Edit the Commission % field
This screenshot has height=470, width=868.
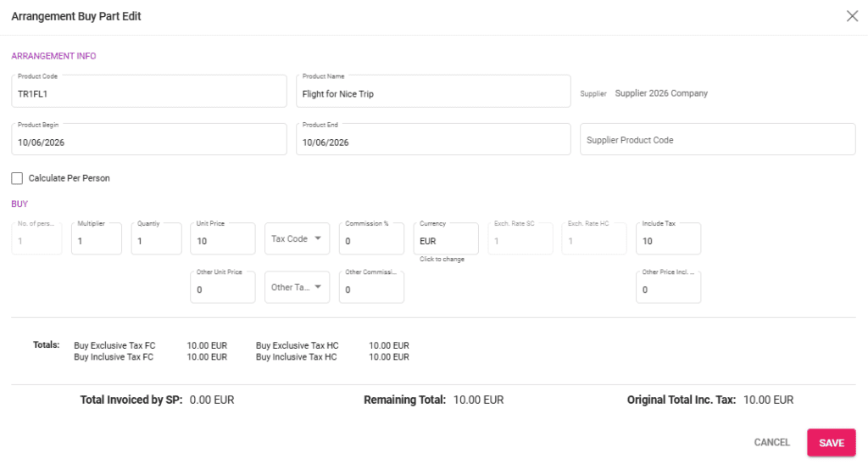(371, 241)
